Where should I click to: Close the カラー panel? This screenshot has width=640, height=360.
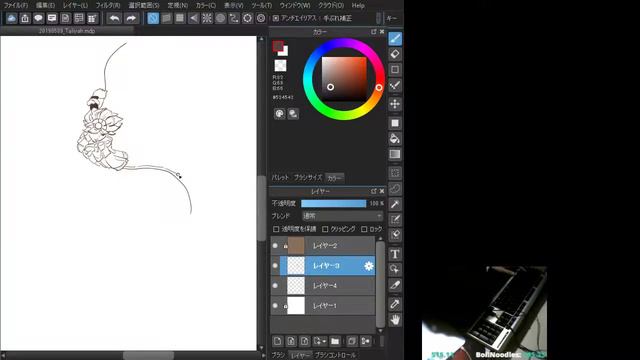click(x=382, y=31)
